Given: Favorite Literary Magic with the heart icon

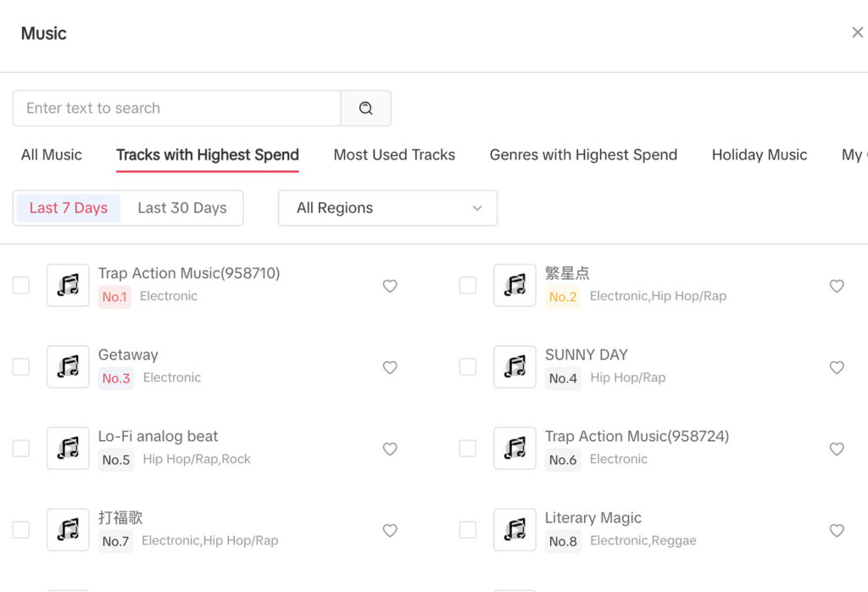Looking at the screenshot, I should [837, 530].
